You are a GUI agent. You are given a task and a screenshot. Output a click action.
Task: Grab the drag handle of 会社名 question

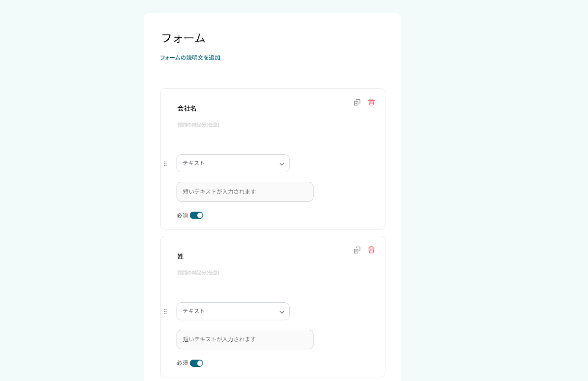tap(165, 163)
